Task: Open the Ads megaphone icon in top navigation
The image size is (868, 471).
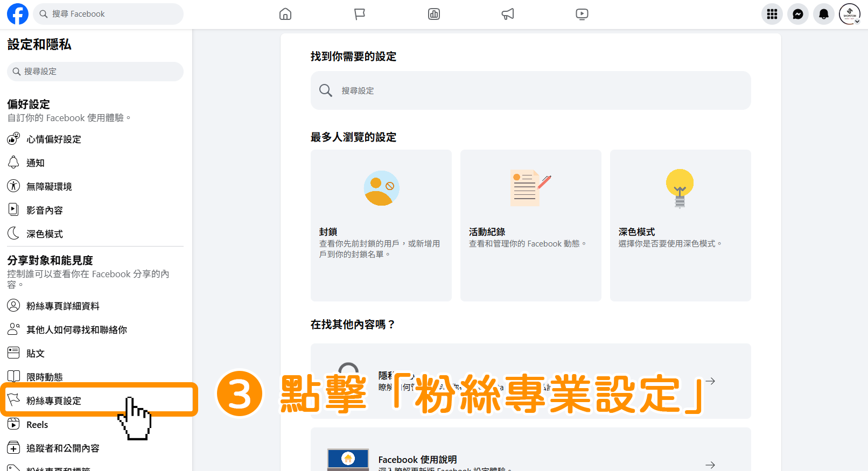Action: [508, 14]
